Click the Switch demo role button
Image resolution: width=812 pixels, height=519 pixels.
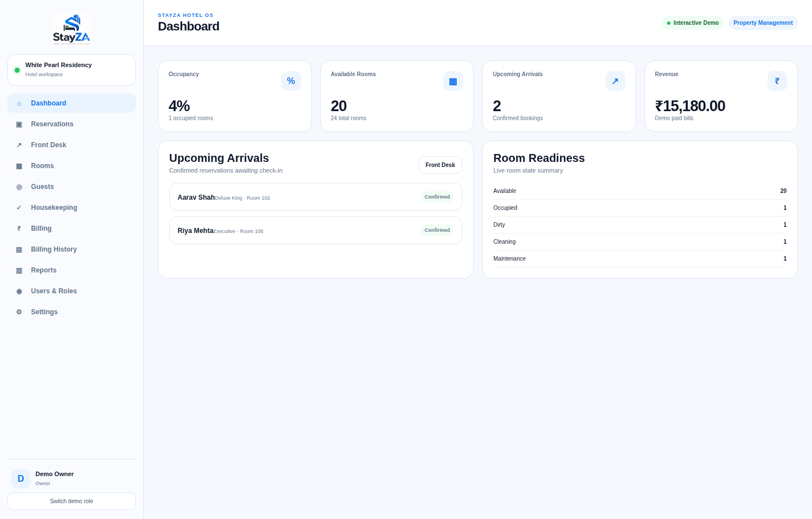[x=72, y=501]
